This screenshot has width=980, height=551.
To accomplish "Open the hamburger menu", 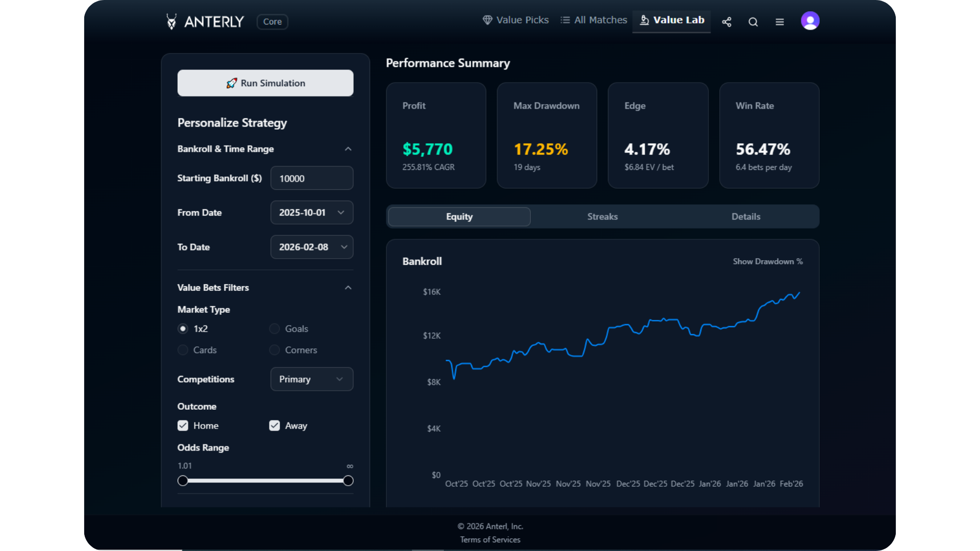I will tap(779, 22).
